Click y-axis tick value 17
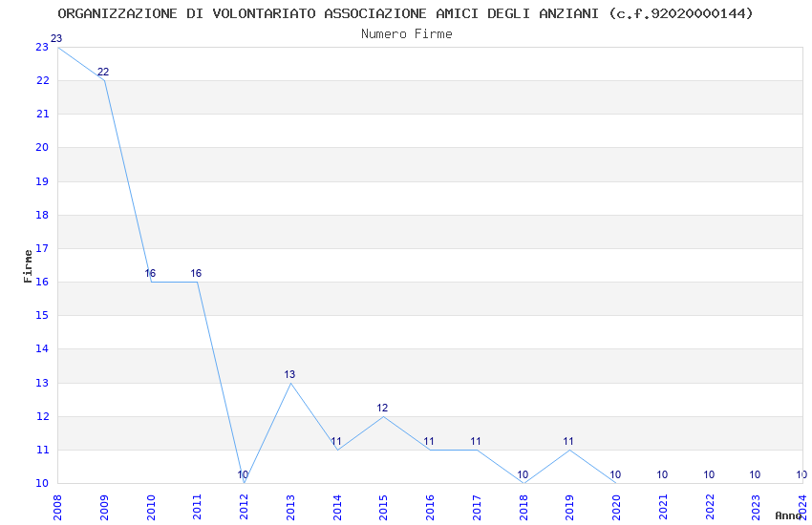812x525 pixels. point(42,248)
